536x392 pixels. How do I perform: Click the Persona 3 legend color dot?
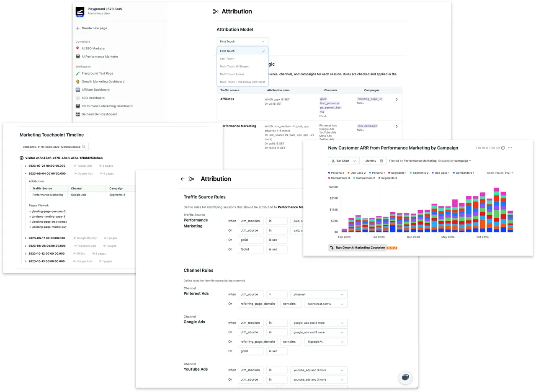click(x=329, y=173)
